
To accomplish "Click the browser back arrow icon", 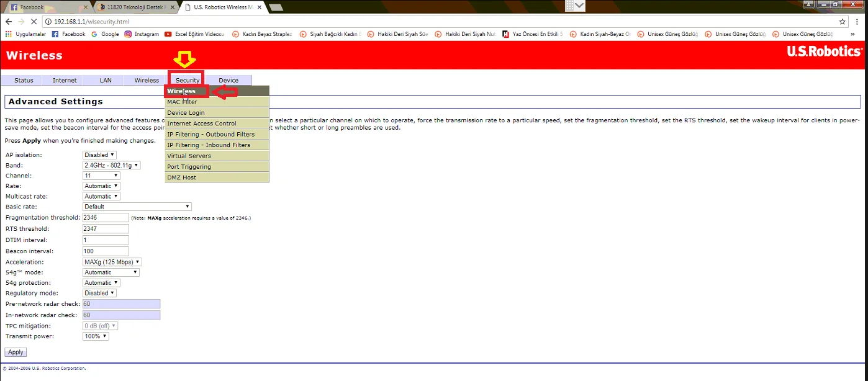I will (x=9, y=22).
